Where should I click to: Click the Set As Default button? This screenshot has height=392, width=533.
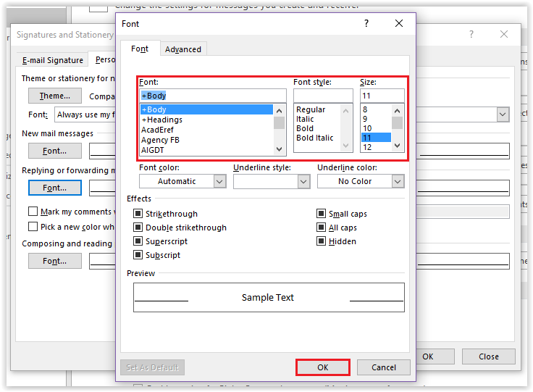click(152, 367)
